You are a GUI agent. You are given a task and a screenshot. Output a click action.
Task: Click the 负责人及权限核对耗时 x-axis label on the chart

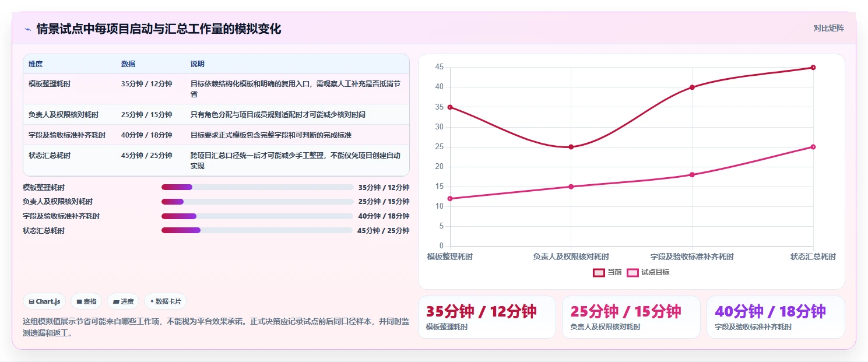(571, 256)
